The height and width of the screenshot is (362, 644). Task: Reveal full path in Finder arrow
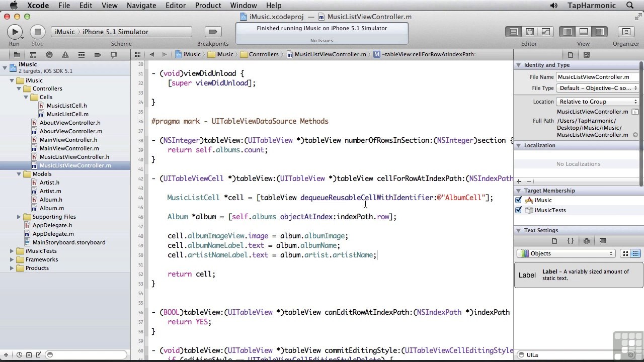pos(636,135)
